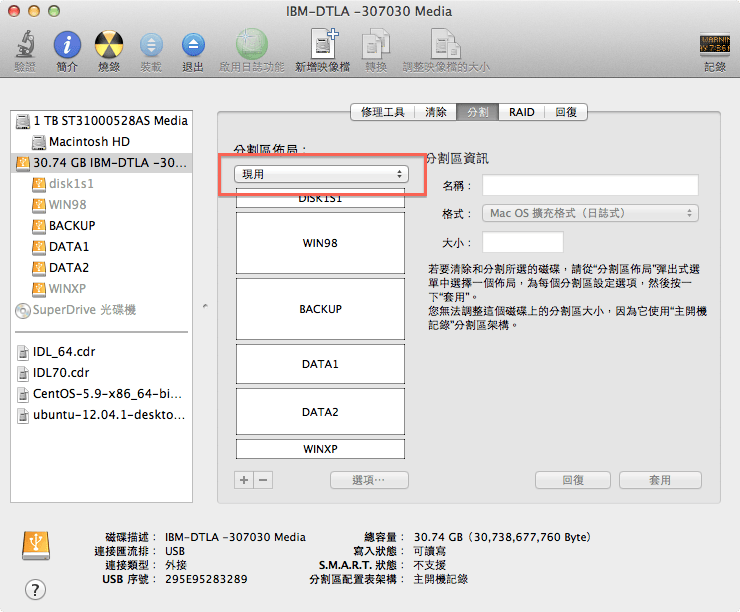Screen dimensions: 740x612
Task: Open the 記錄 (Log) icon
Action: pos(714,45)
